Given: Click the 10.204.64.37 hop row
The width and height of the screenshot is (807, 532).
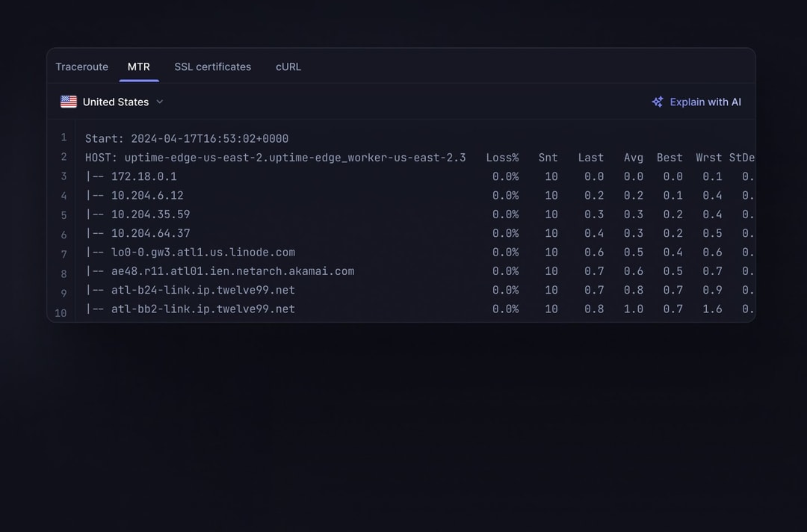Looking at the screenshot, I should [150, 233].
